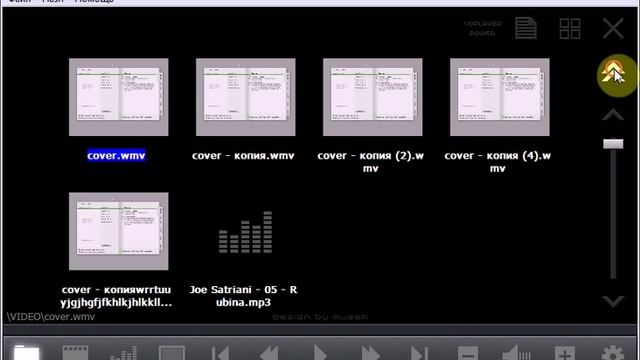Click the audio equalizer bars icon
Screen dimensions: 640x360
[123, 353]
